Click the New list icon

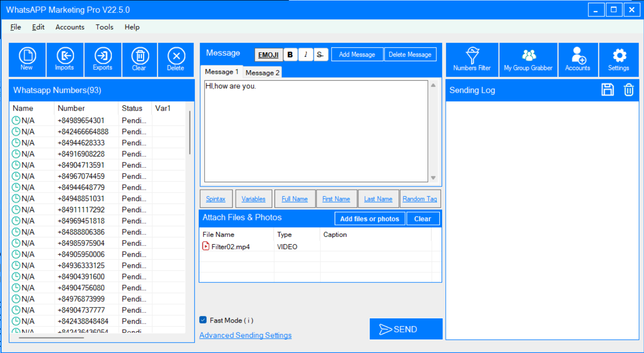point(27,59)
